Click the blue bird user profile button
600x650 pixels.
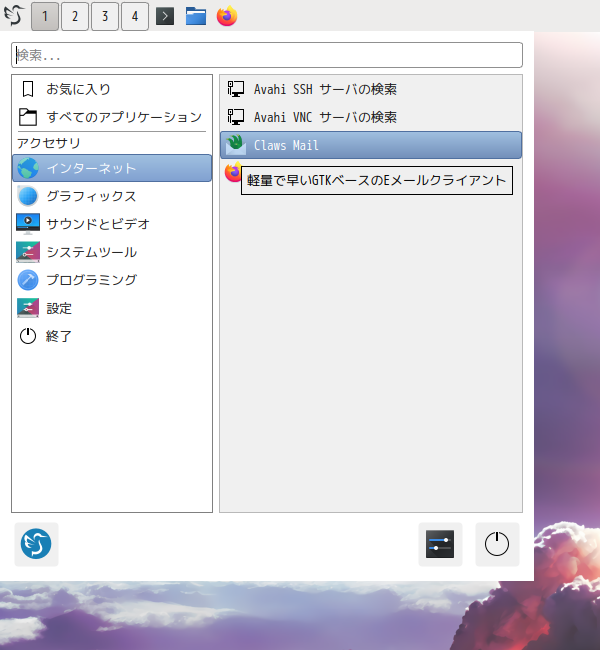click(36, 544)
